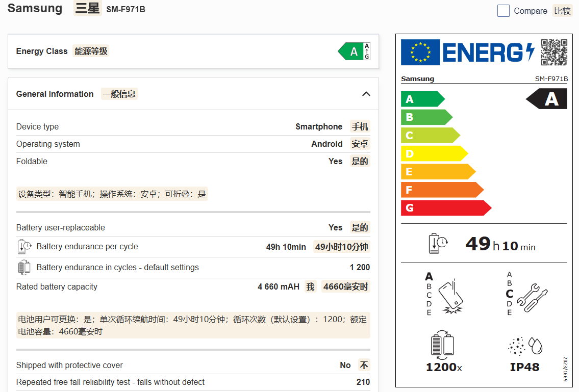This screenshot has height=392, width=579.
Task: Select the yellow D class bar
Action: (434, 153)
